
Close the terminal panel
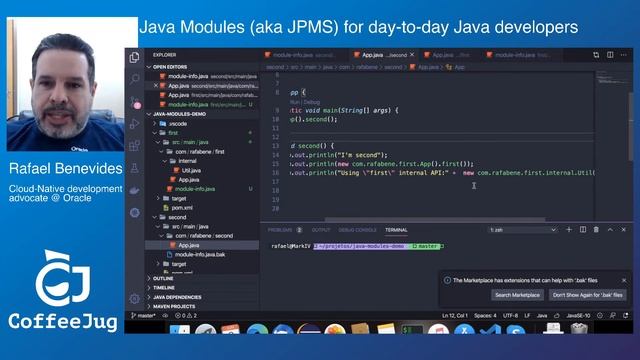[x=624, y=230]
